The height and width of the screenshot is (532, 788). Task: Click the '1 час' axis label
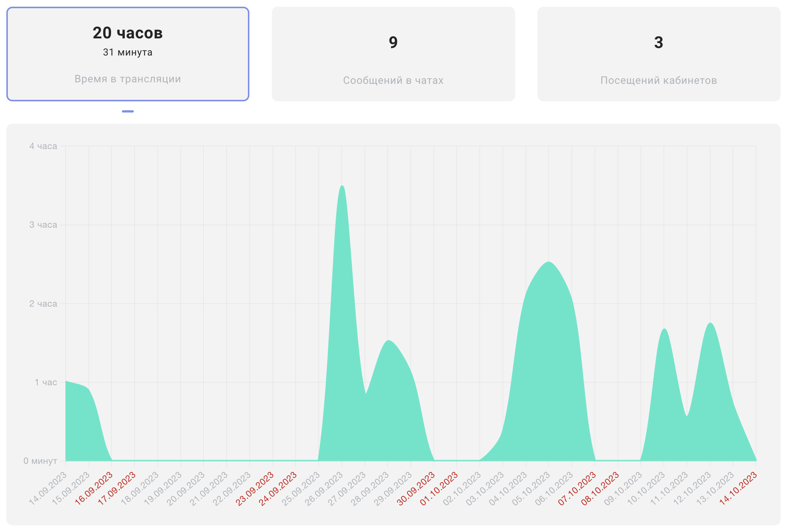click(46, 382)
